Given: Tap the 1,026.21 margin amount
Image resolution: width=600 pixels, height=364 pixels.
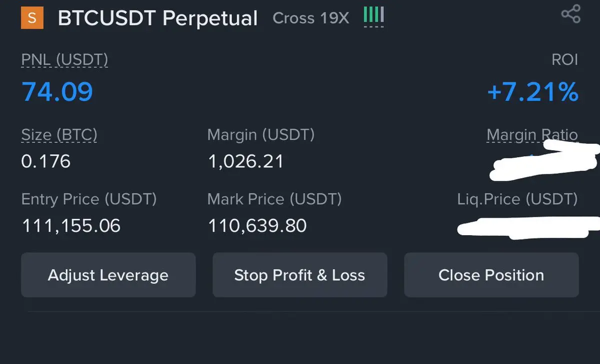Looking at the screenshot, I should pos(245,161).
